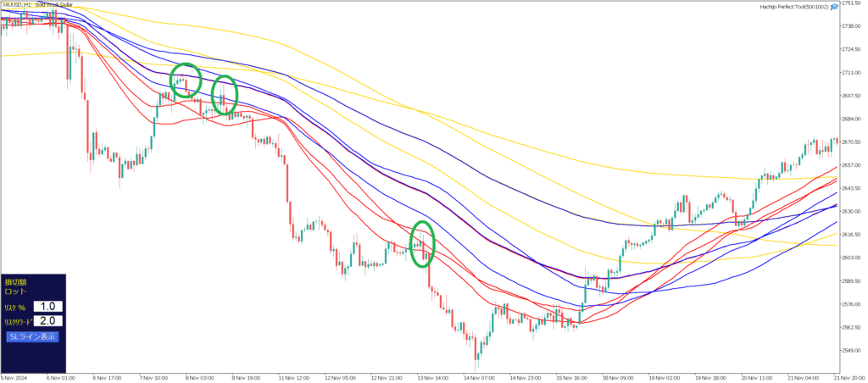
Task: Click the SLライン表示 button
Action: pyautogui.click(x=32, y=336)
